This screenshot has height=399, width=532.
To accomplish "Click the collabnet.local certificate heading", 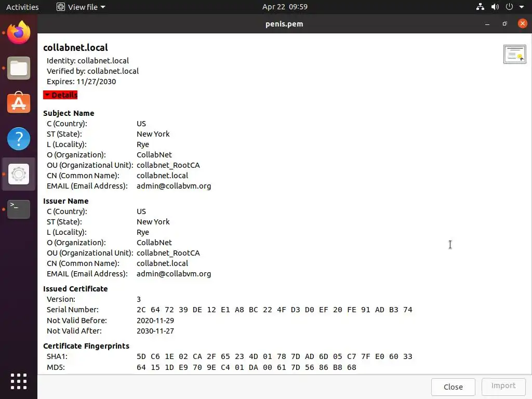I will click(75, 47).
